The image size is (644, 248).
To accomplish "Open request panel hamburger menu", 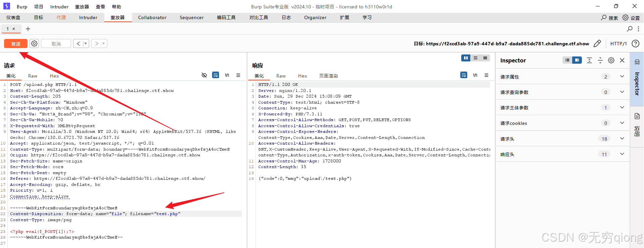I will tap(238, 75).
